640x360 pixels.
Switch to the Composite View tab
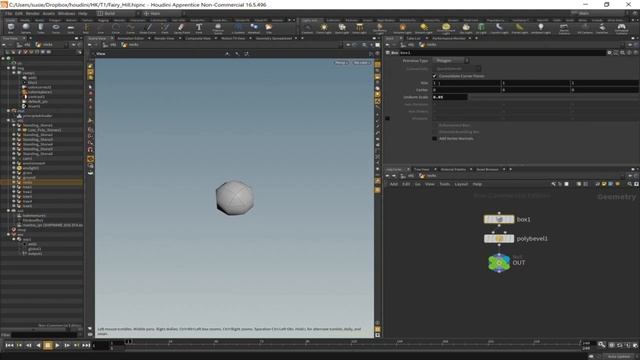coord(199,38)
